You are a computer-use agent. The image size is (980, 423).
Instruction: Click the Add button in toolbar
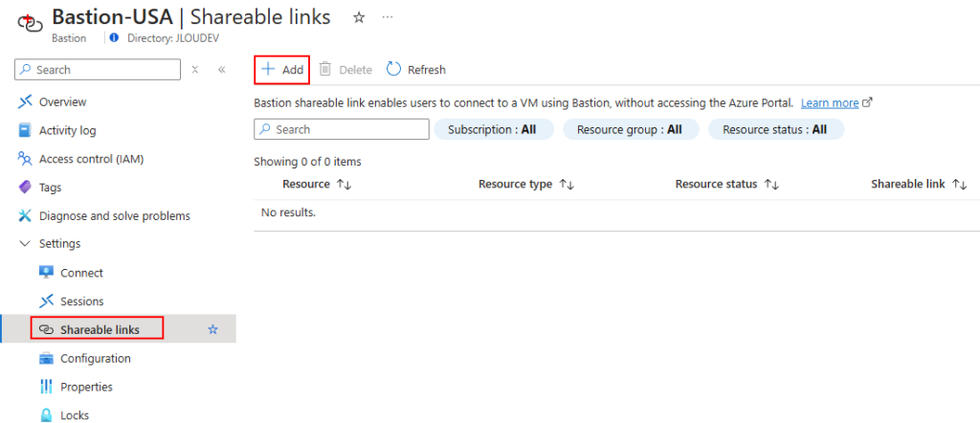tap(282, 69)
